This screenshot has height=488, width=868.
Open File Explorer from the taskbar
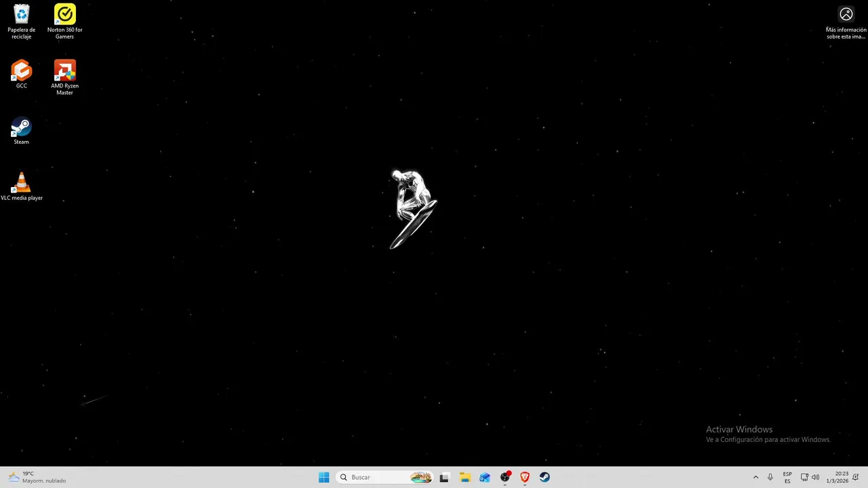pyautogui.click(x=465, y=477)
